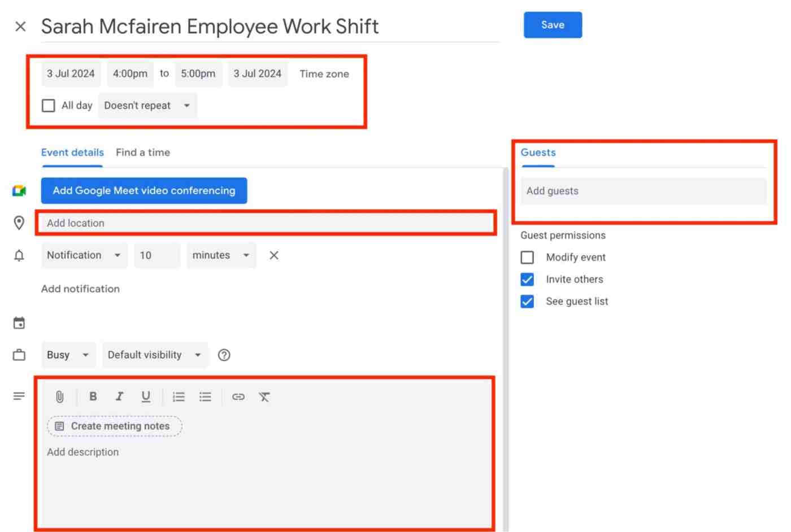Image resolution: width=791 pixels, height=532 pixels.
Task: Remove the notification with the X icon
Action: 273,255
